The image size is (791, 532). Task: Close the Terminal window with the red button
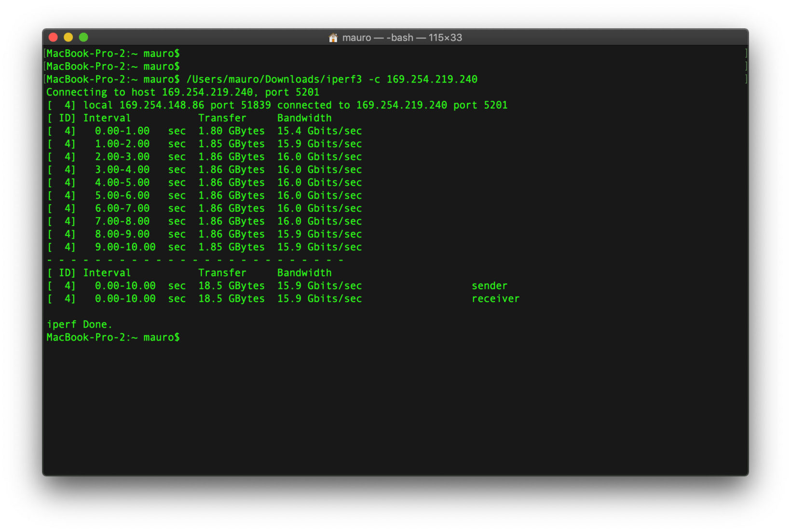point(54,37)
